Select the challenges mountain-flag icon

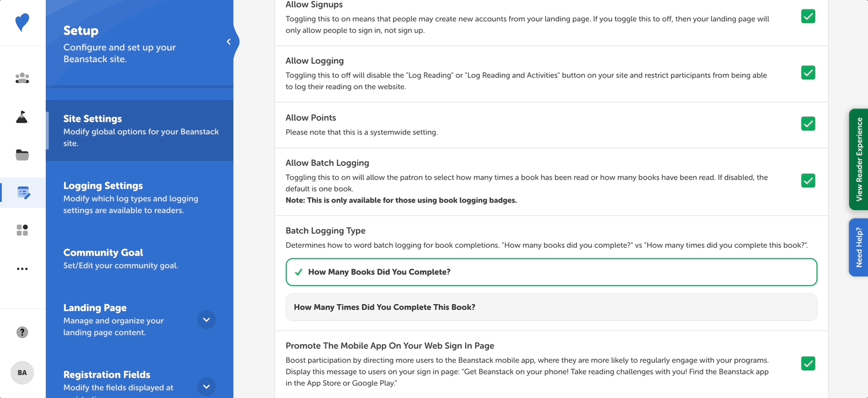click(x=22, y=116)
